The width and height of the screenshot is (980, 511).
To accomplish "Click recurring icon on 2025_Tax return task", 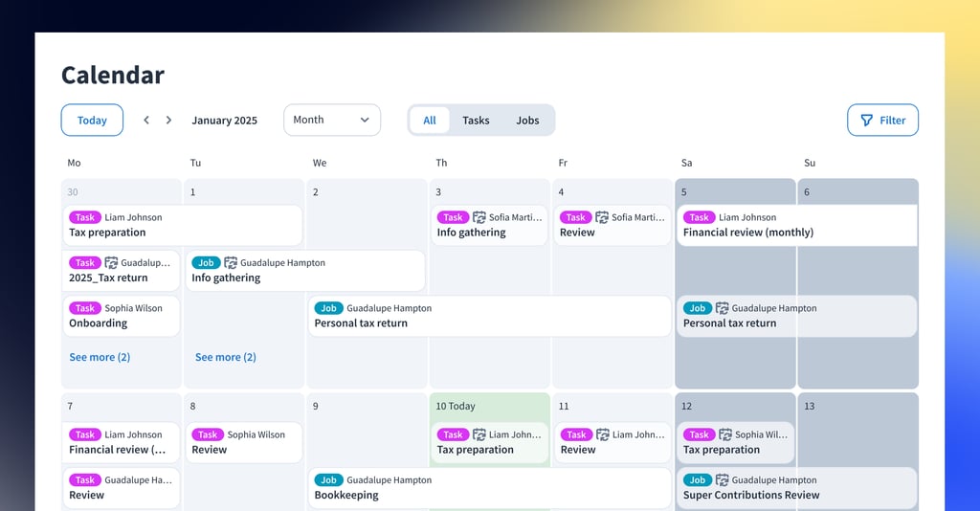I will click(111, 263).
